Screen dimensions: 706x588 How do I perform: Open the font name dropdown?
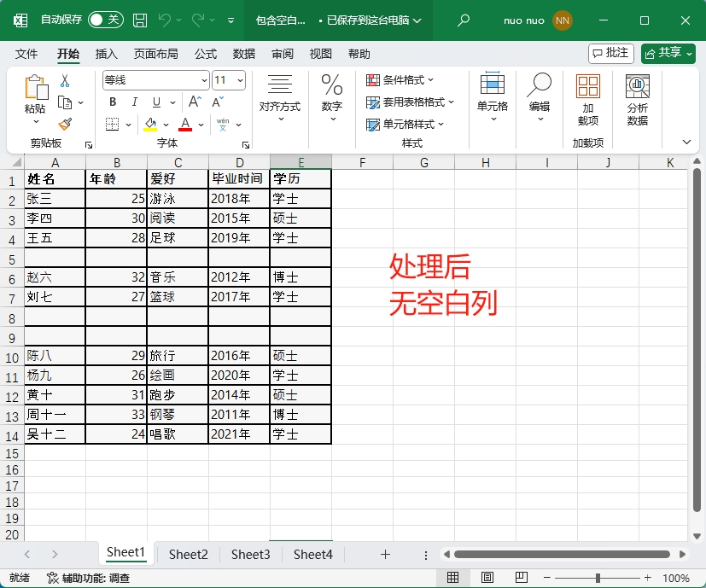click(x=204, y=80)
